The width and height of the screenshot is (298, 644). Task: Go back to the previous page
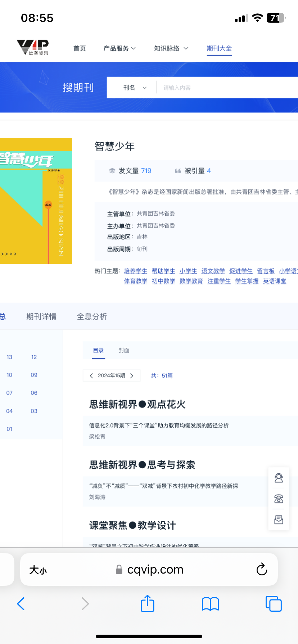point(21,604)
